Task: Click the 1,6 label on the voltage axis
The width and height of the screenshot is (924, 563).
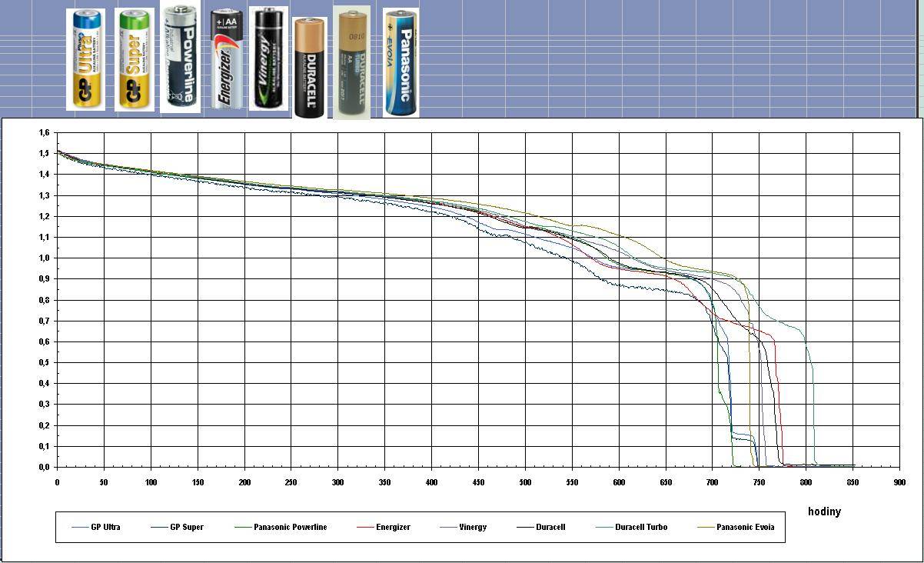Action: [44, 133]
